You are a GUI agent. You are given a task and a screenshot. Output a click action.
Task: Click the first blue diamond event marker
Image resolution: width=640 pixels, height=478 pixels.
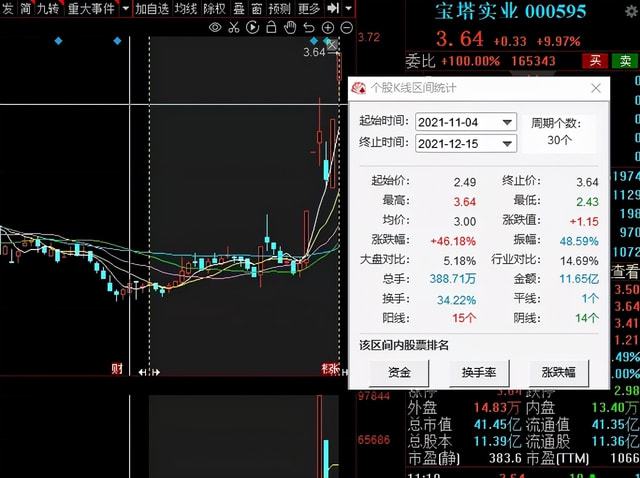[x=58, y=41]
